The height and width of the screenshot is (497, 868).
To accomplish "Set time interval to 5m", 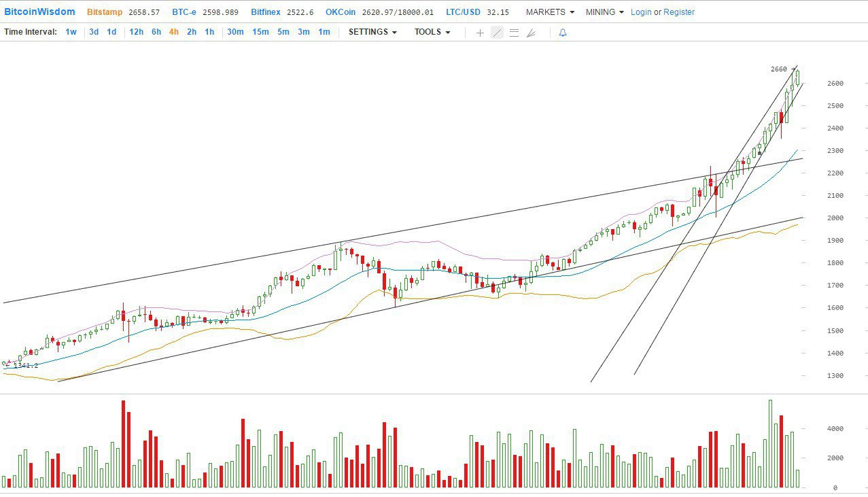I will 283,32.
